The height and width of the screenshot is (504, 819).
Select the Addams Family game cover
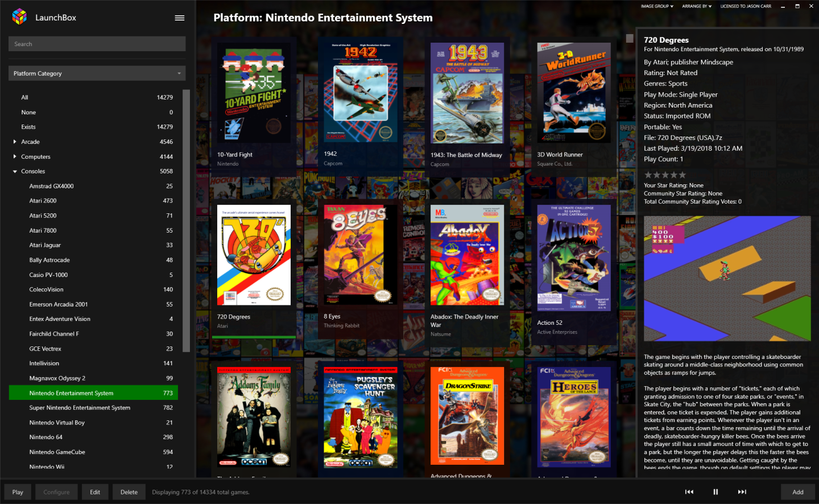click(x=254, y=417)
